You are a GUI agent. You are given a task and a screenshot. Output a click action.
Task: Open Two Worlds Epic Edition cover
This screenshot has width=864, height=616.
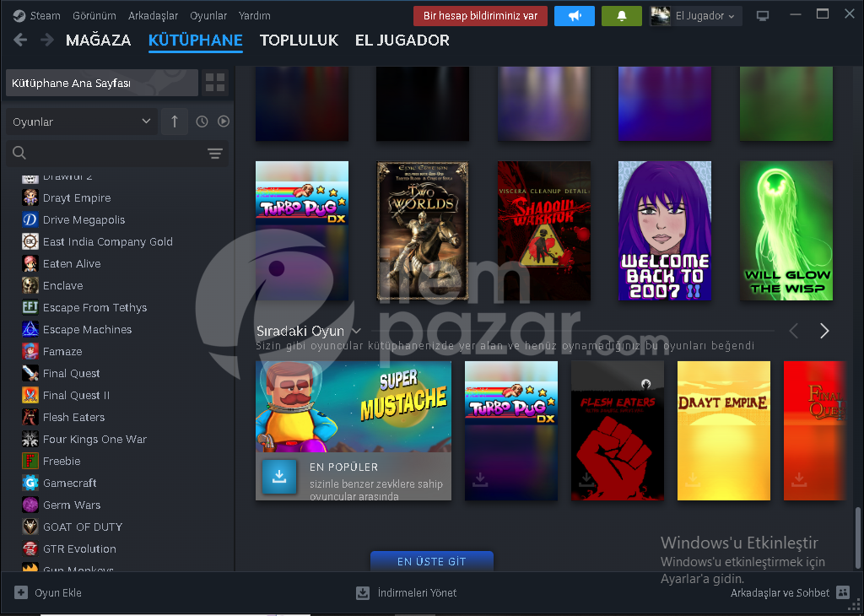423,231
